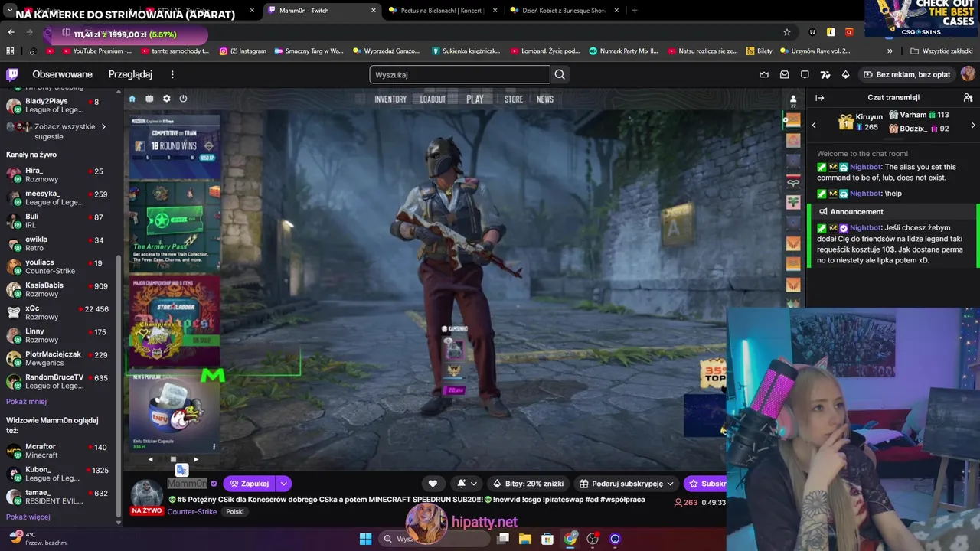This screenshot has height=551, width=980.
Task: Click the Polski language tag
Action: pyautogui.click(x=234, y=512)
